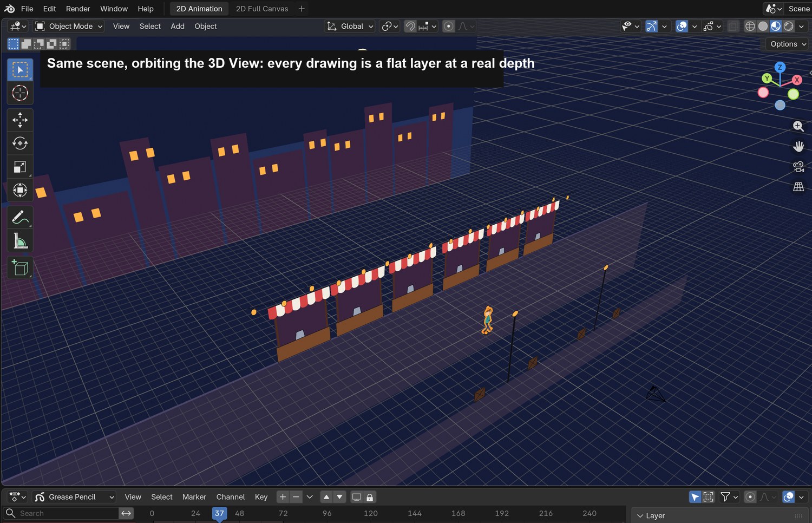
Task: Open the Object Mode dropdown
Action: [69, 26]
